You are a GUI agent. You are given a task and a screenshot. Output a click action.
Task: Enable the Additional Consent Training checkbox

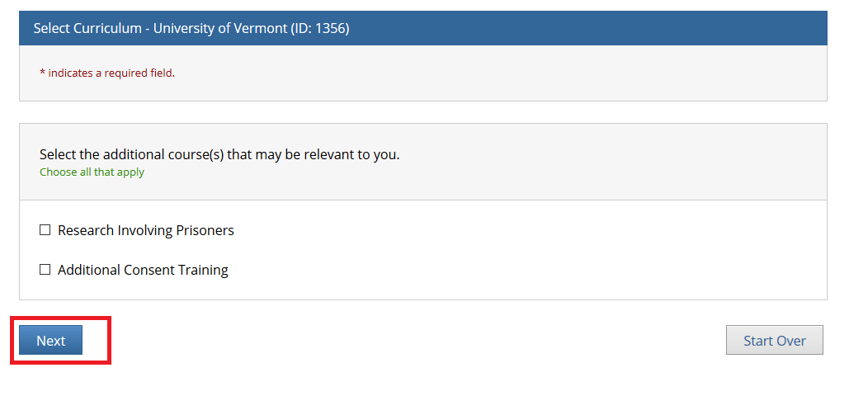pyautogui.click(x=45, y=270)
